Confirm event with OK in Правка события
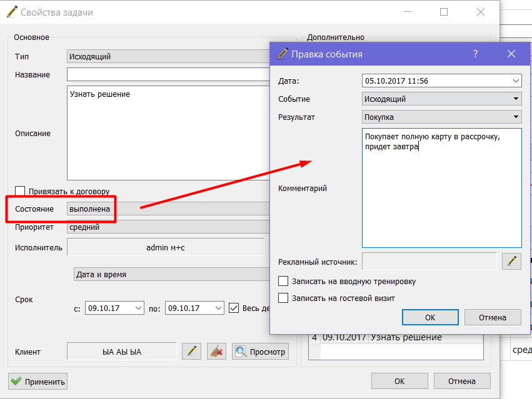Viewport: 532px width, 399px height. [430, 317]
